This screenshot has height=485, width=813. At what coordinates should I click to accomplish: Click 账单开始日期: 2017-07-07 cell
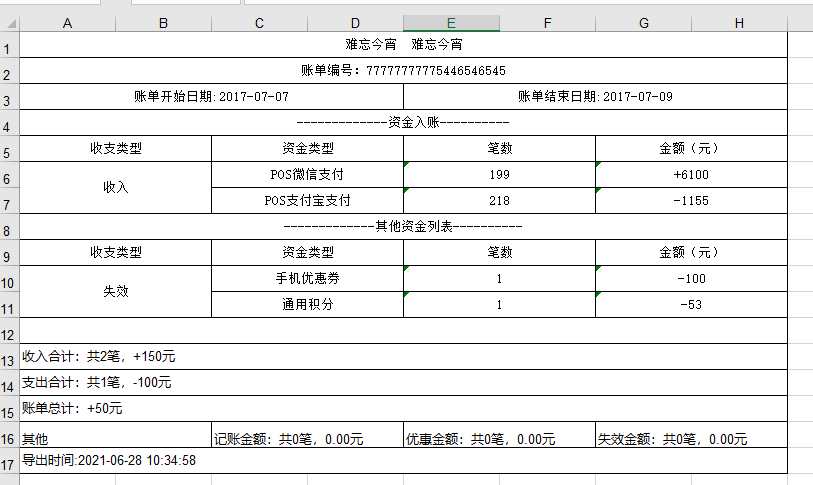[x=212, y=96]
